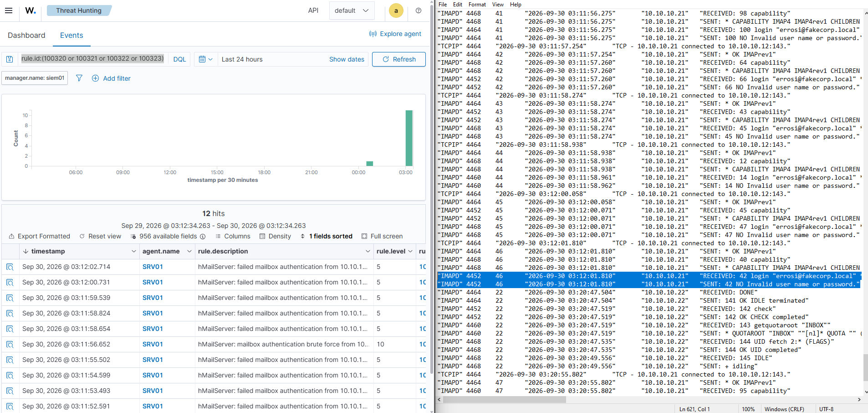Click the saved query icon beside the search bar

point(10,59)
